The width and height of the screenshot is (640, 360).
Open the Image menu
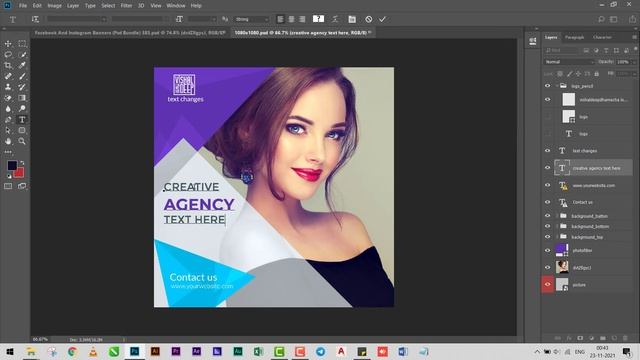tap(54, 6)
